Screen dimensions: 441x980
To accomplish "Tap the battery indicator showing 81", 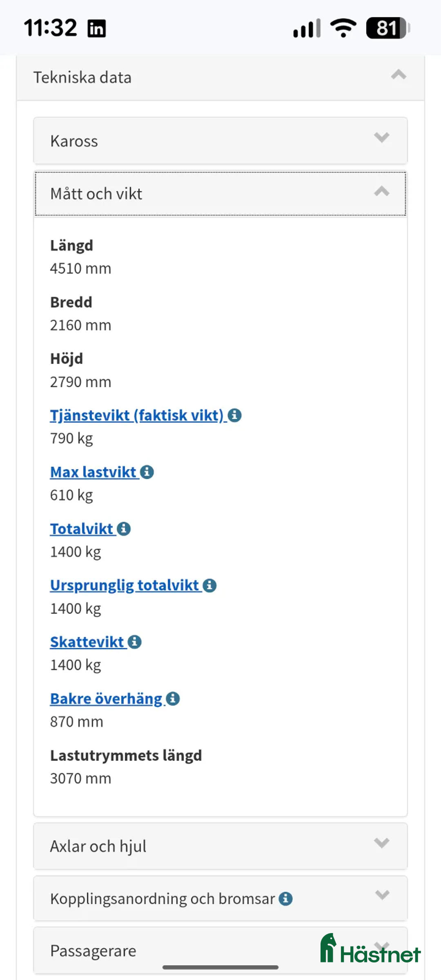I will 384,28.
